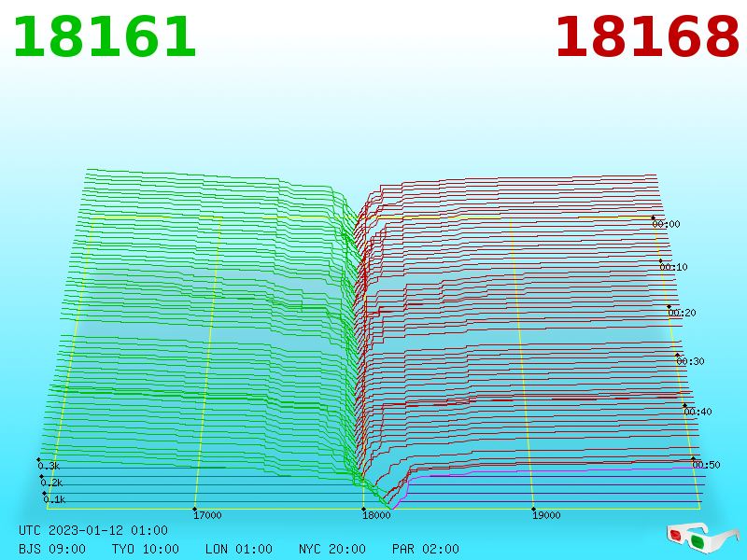Click the 00:30 time axis marker
The width and height of the screenshot is (747, 560).
tap(690, 361)
